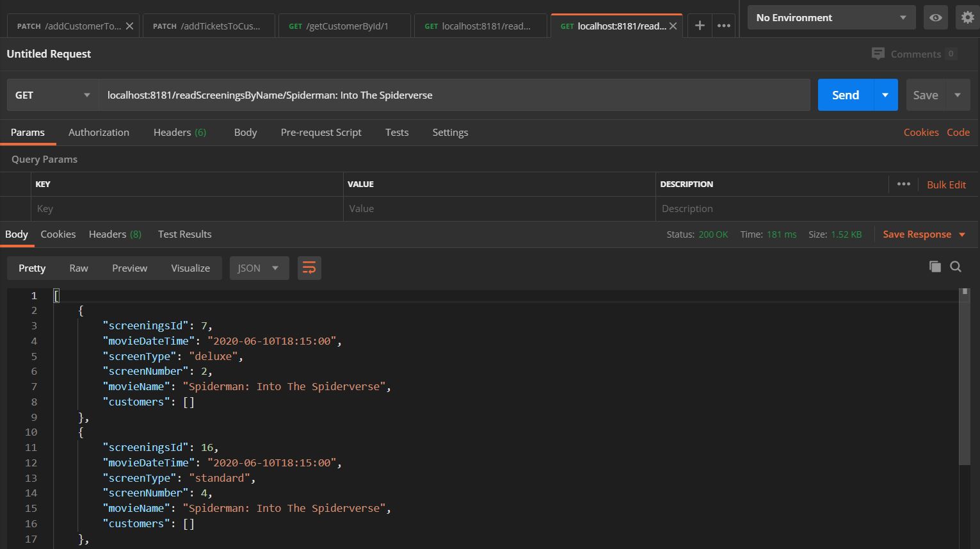Open the request Params tab
Image resolution: width=980 pixels, height=549 pixels.
click(28, 132)
